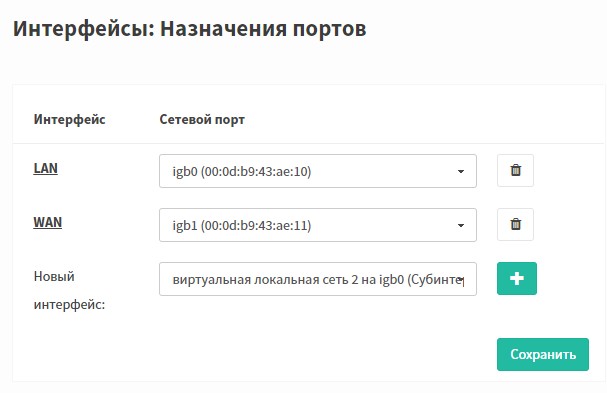Viewport: 607px width, 393px height.
Task: Open the LAN interface link
Action: (46, 168)
